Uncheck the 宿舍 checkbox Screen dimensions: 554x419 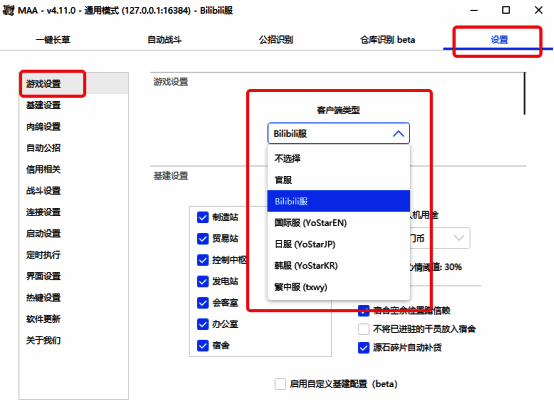click(x=203, y=345)
